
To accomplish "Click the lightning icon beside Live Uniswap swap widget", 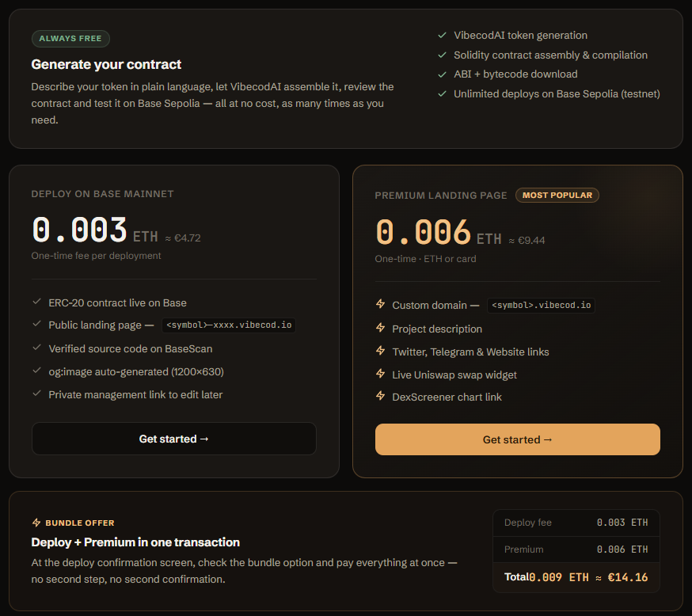I will click(380, 374).
